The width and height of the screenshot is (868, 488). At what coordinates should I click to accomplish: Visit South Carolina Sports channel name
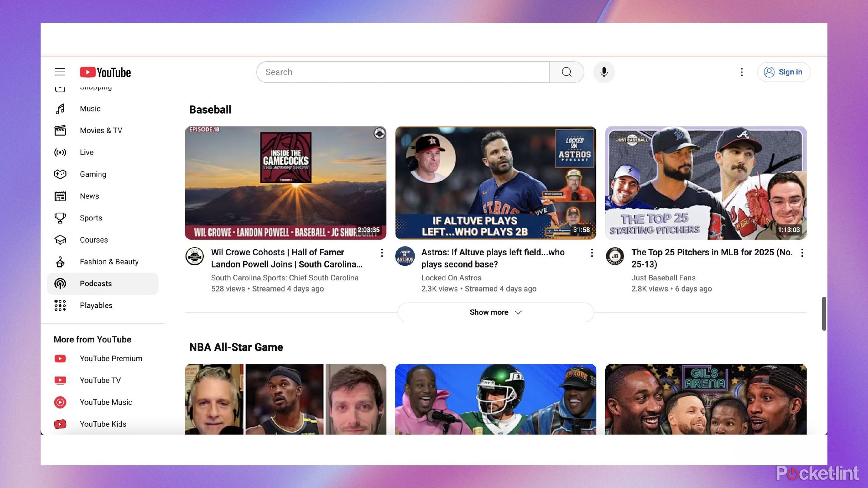tap(285, 278)
